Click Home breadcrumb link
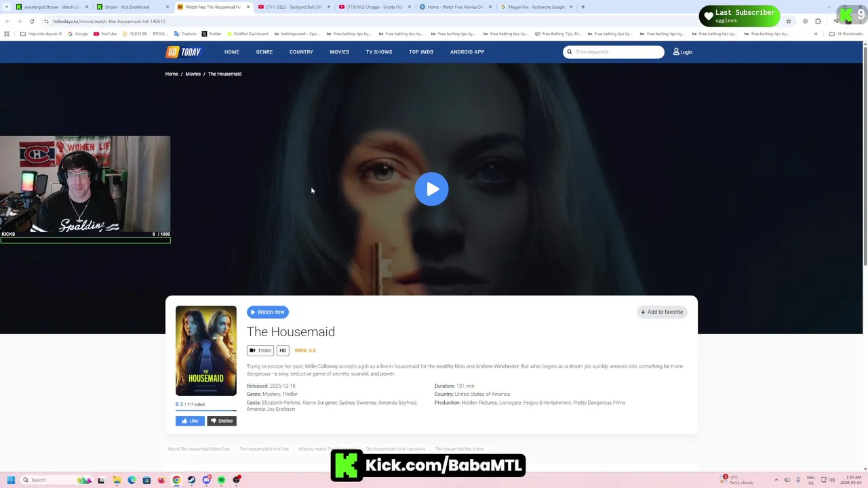868x488 pixels. [172, 74]
